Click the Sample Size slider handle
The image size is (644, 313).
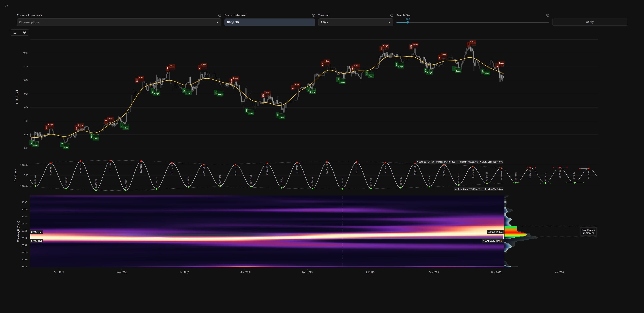pyautogui.click(x=407, y=22)
